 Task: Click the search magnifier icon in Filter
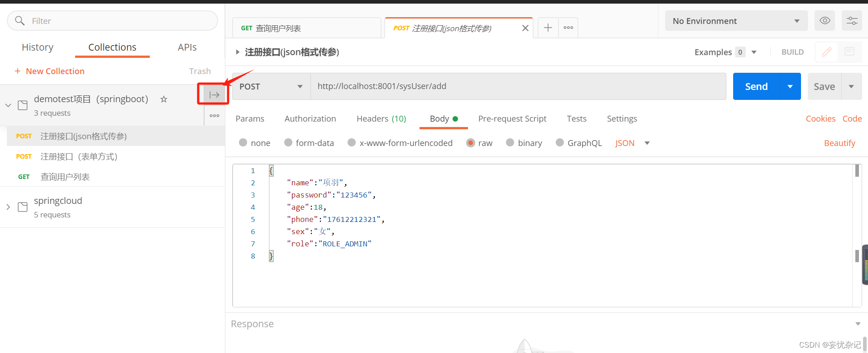[20, 21]
